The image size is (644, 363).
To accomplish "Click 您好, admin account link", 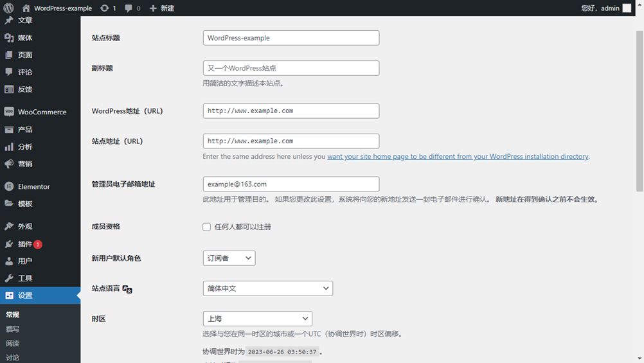I will pyautogui.click(x=600, y=8).
